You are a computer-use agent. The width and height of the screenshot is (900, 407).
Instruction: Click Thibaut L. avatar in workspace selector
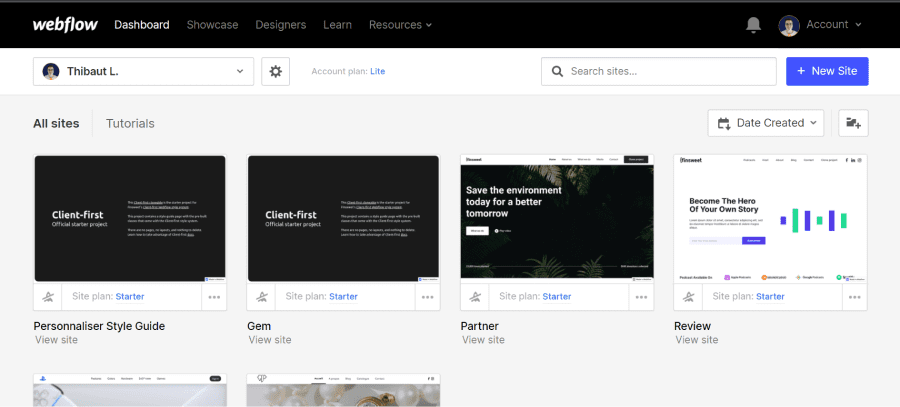51,71
